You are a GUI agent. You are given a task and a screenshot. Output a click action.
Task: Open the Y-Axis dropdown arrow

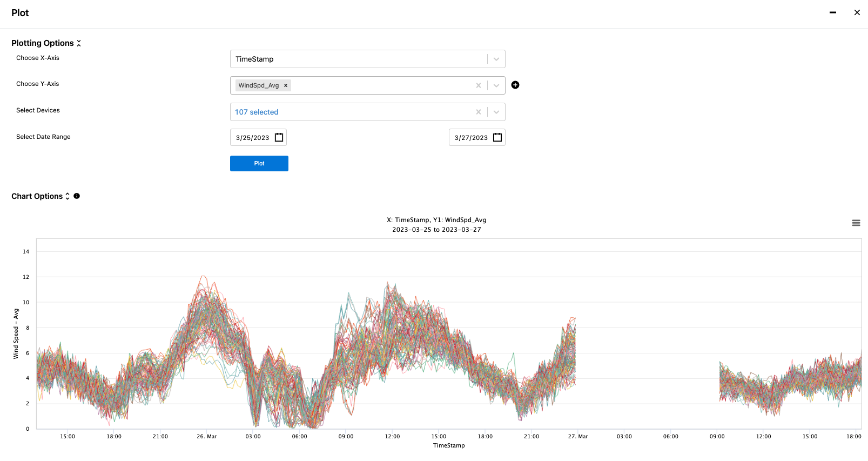coord(496,85)
